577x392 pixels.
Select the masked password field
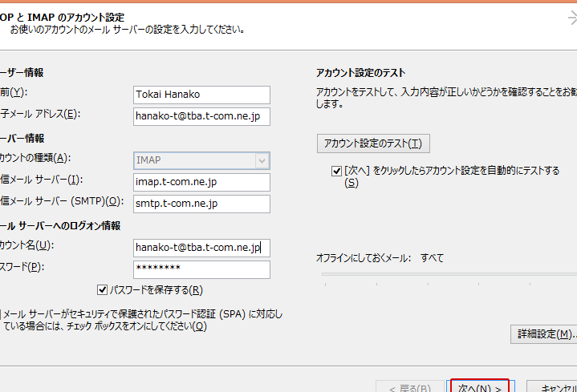(201, 269)
